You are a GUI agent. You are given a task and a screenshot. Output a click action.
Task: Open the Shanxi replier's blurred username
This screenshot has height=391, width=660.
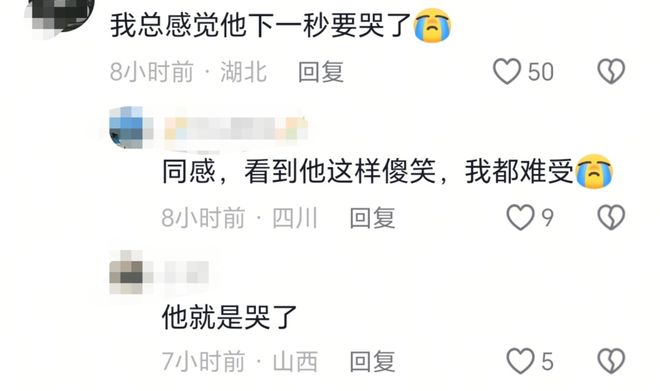click(x=186, y=272)
